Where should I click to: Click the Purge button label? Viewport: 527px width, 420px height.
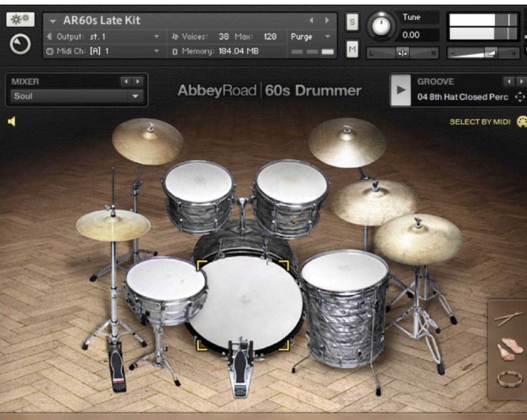click(x=301, y=37)
